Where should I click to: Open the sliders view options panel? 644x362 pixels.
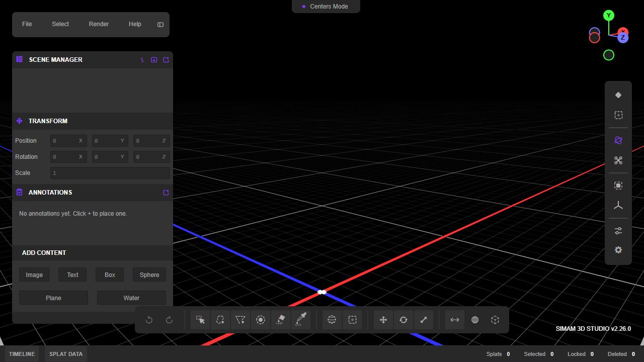point(618,231)
